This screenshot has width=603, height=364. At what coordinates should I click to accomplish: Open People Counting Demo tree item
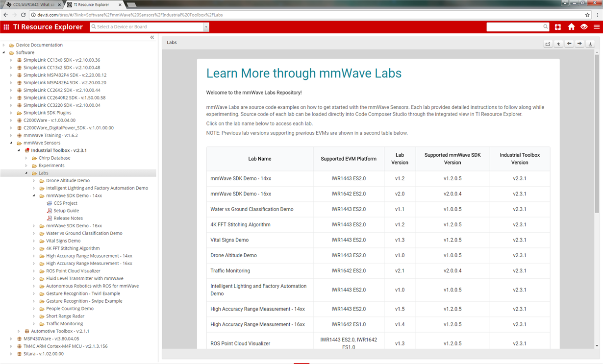click(x=70, y=309)
